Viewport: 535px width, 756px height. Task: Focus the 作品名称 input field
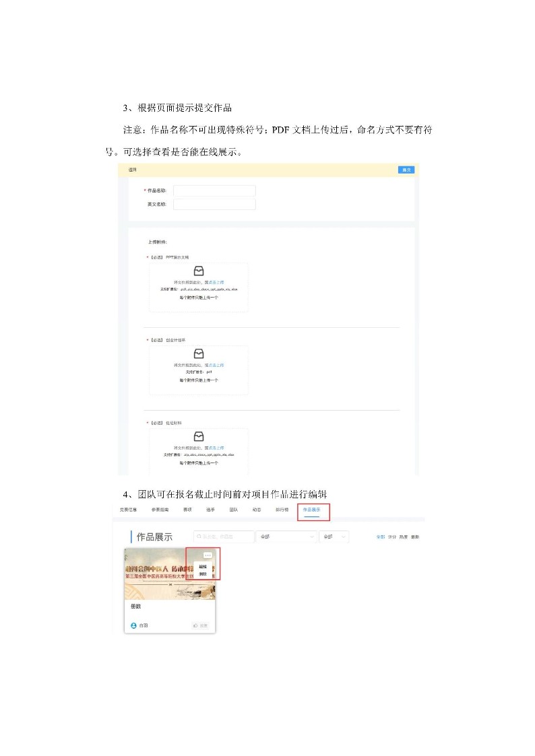click(214, 191)
